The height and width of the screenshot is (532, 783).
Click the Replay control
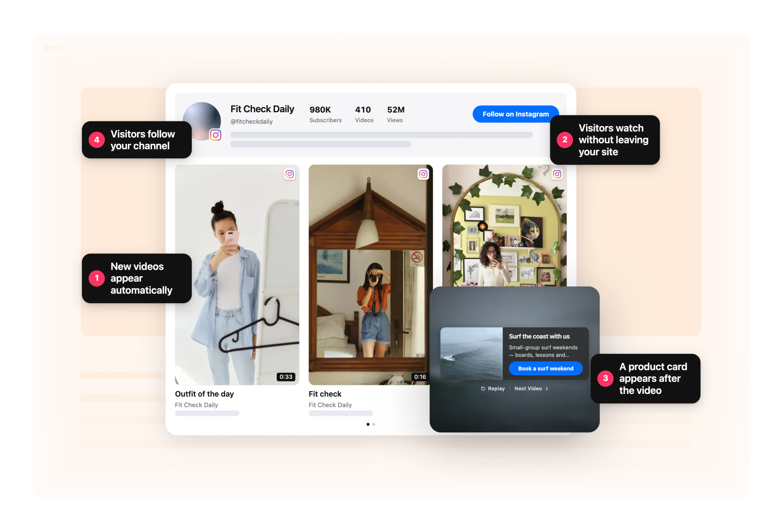click(492, 389)
